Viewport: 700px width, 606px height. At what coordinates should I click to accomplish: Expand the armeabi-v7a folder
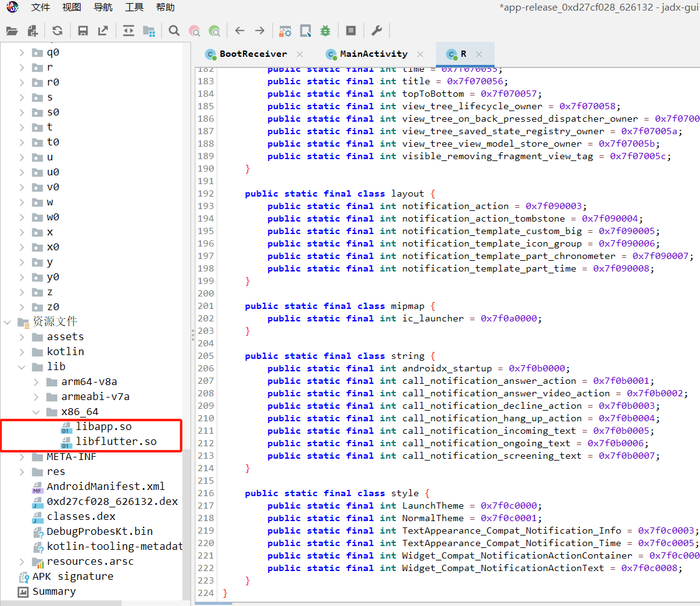[x=36, y=397]
